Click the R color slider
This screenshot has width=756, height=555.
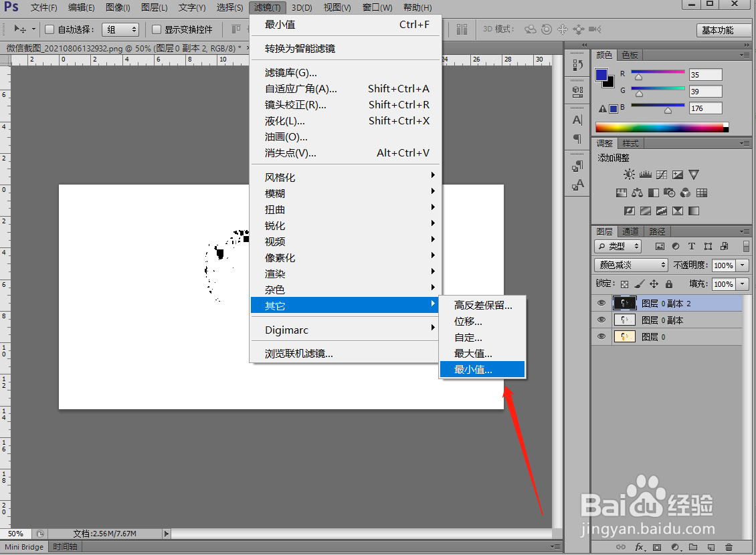(658, 72)
